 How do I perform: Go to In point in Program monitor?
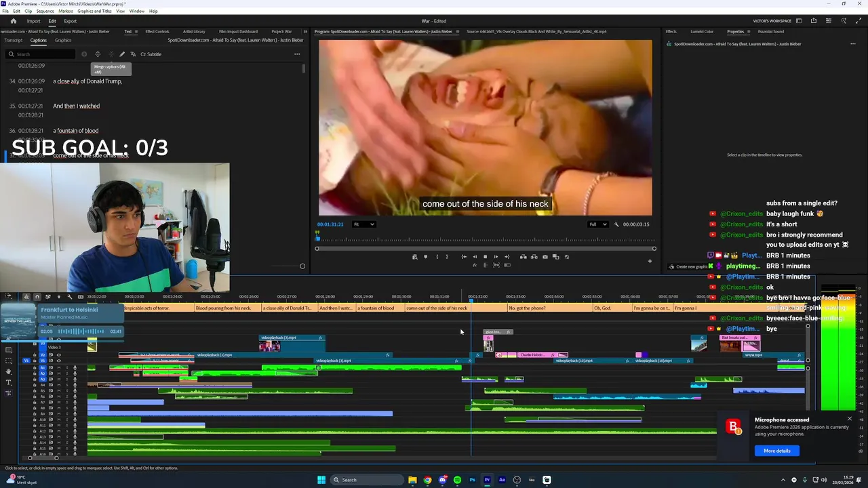tap(464, 257)
